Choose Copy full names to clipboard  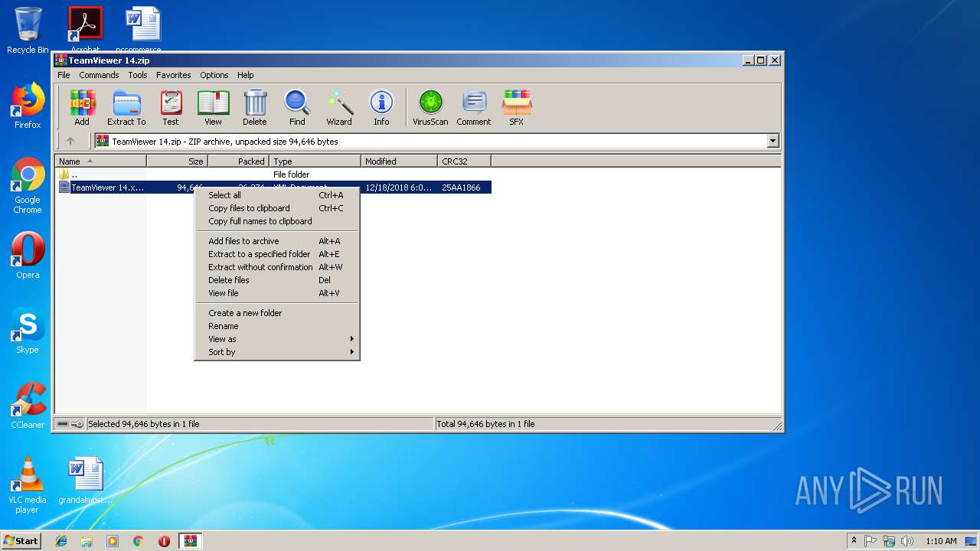(277, 221)
